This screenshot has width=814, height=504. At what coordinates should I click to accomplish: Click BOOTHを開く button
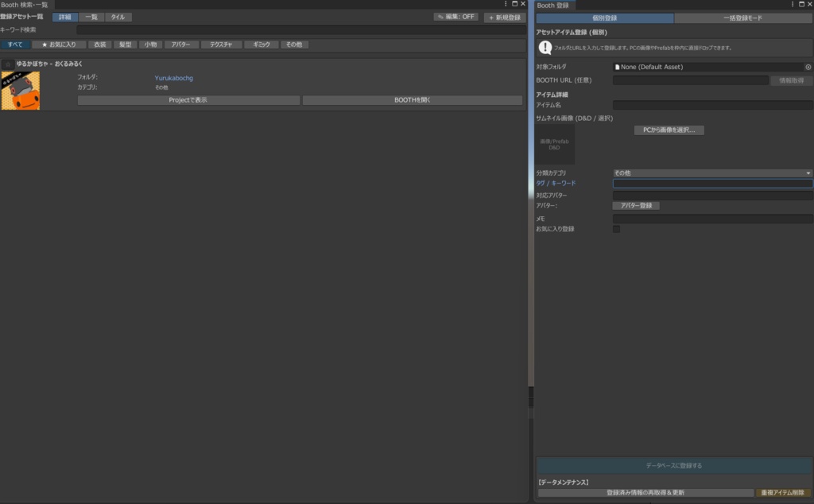tap(413, 100)
